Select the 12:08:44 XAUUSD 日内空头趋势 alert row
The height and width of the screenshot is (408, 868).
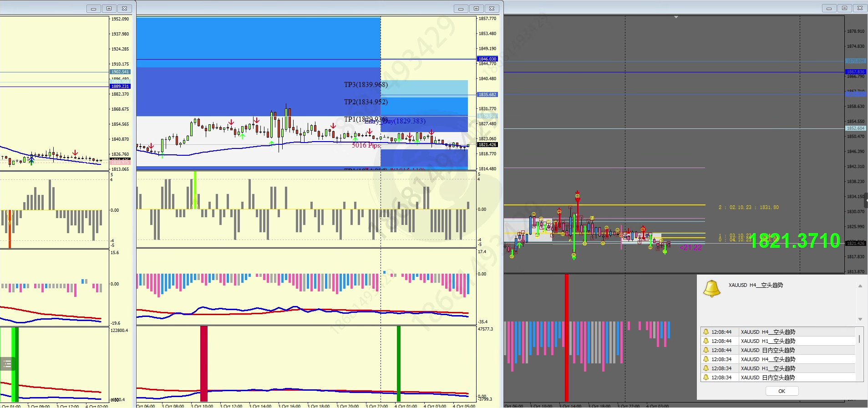click(x=778, y=350)
